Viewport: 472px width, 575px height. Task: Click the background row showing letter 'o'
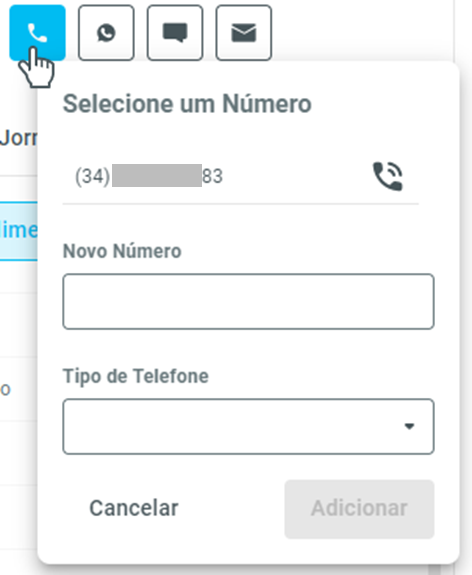5,389
